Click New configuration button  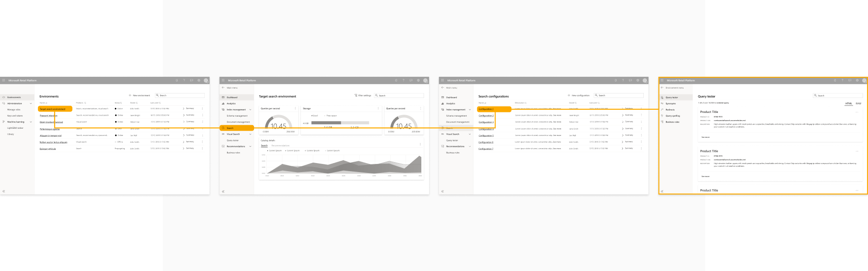pos(579,95)
